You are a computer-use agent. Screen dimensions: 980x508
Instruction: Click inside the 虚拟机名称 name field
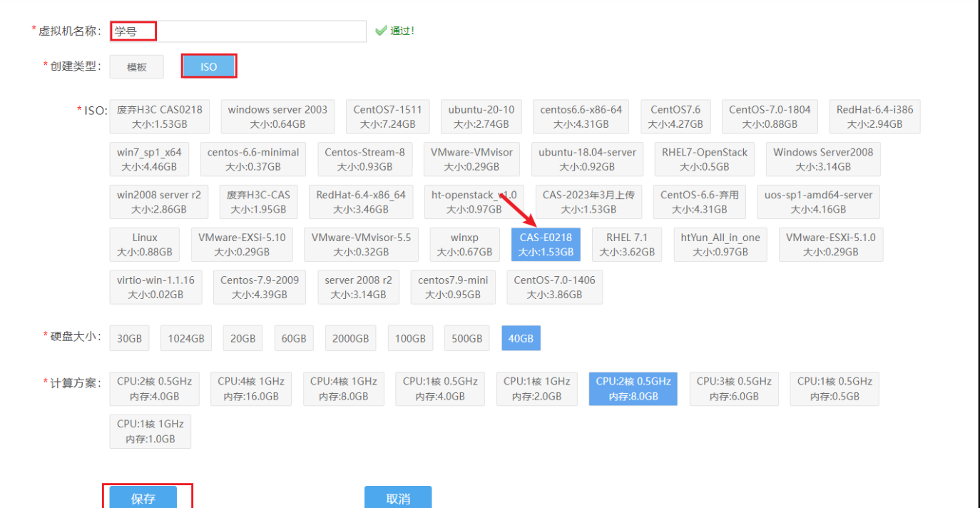click(235, 31)
